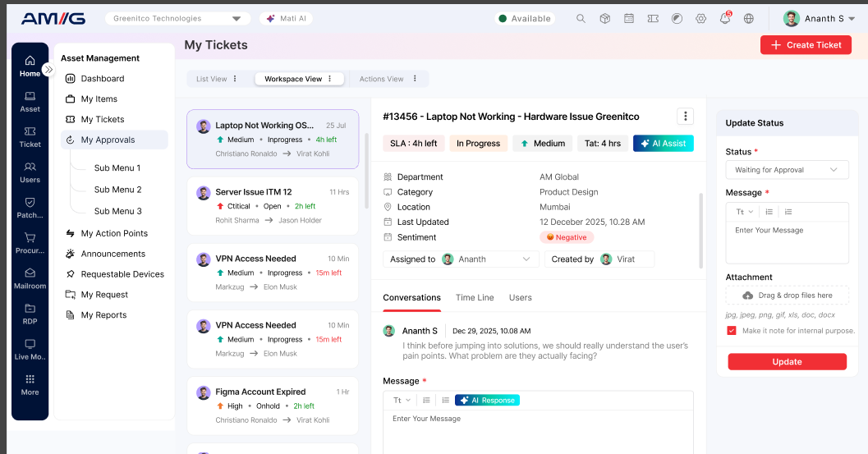Open Procurement cart in sidebar

tap(30, 243)
